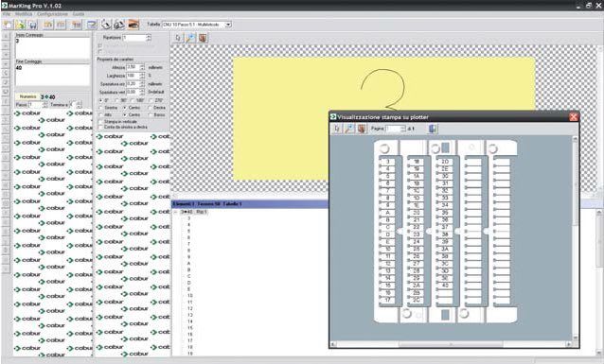Open the File menu
The width and height of the screenshot is (604, 364).
(6, 14)
